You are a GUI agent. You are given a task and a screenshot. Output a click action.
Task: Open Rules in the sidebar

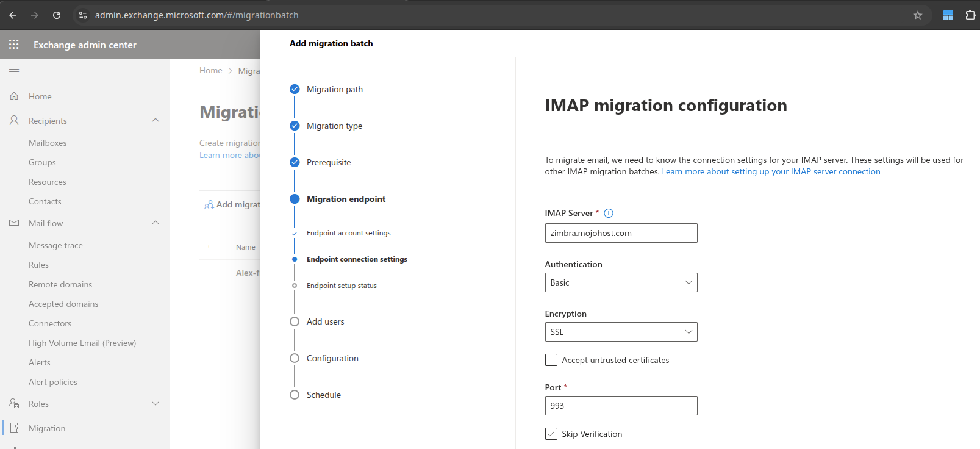[38, 265]
